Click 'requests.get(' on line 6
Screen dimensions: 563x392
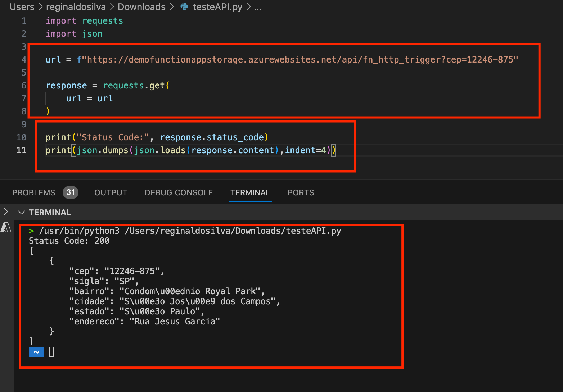[136, 86]
